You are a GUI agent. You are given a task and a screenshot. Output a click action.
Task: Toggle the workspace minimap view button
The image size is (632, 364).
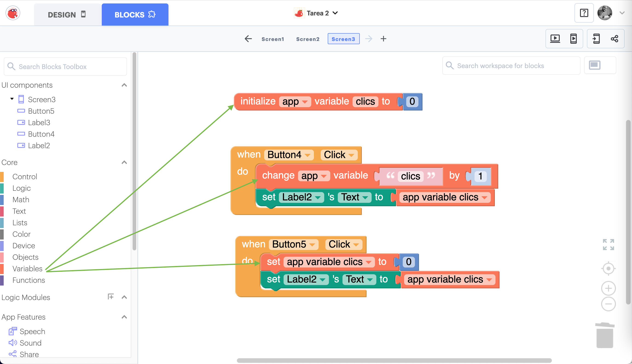tap(594, 66)
